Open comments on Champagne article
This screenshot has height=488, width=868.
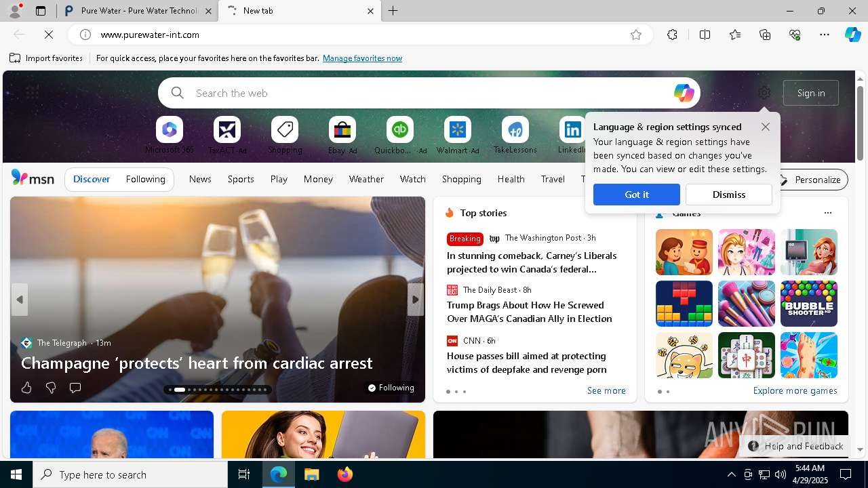pos(75,388)
